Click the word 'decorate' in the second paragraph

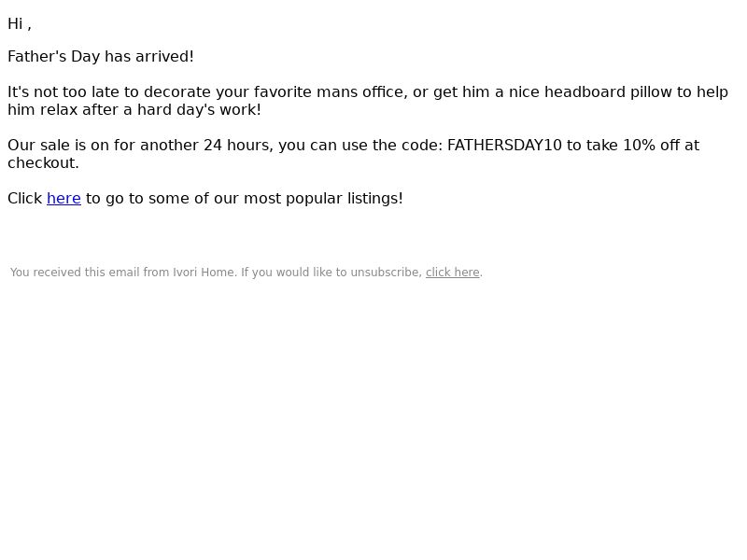point(177,91)
